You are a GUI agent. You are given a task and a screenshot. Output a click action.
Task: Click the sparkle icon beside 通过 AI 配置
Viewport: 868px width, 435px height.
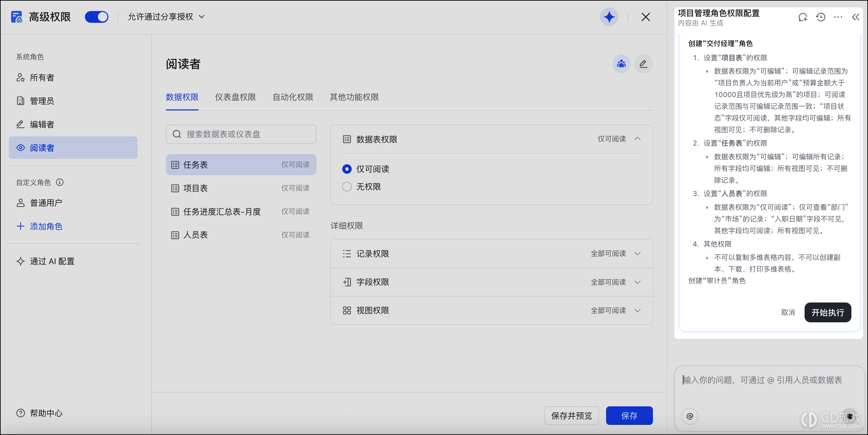[20, 261]
